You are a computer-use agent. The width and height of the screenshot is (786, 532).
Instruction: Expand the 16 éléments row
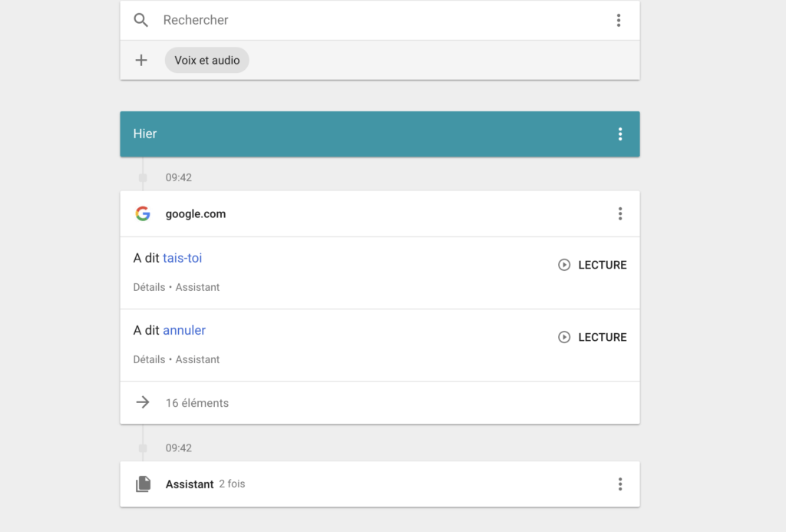click(x=380, y=402)
